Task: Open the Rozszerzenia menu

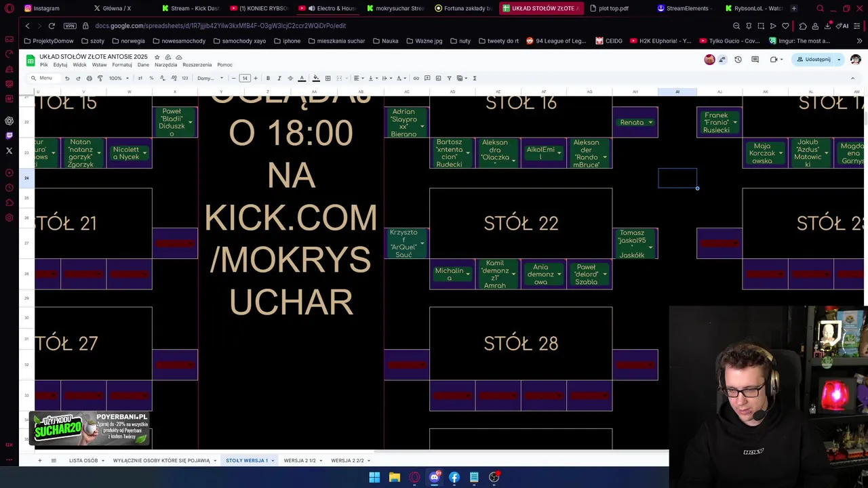Action: [197, 65]
